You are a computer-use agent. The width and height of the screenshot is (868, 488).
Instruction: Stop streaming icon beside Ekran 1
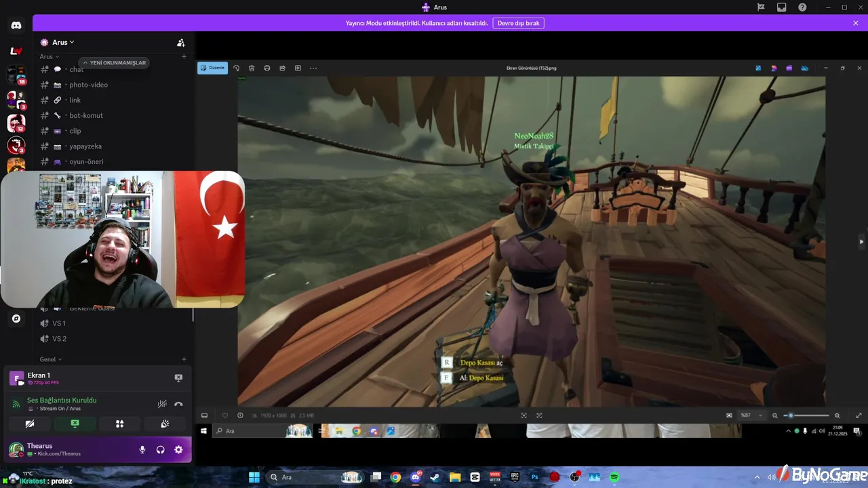click(178, 378)
